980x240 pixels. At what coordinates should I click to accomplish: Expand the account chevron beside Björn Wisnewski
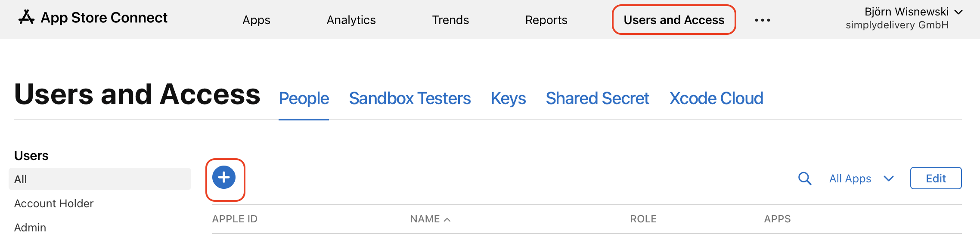(x=958, y=12)
